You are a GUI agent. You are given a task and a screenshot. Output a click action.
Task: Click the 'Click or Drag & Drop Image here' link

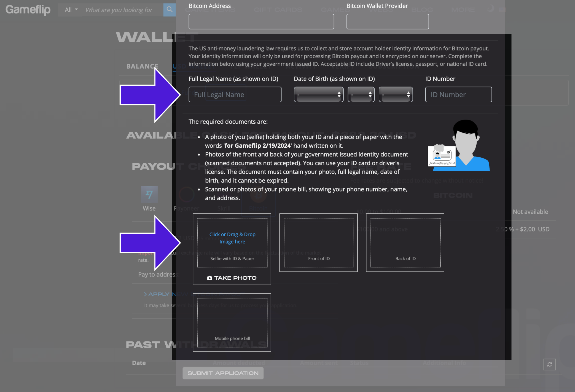[232, 238]
